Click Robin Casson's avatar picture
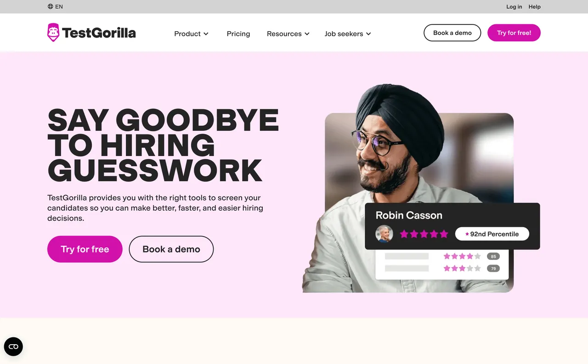The width and height of the screenshot is (588, 364). [x=384, y=234]
